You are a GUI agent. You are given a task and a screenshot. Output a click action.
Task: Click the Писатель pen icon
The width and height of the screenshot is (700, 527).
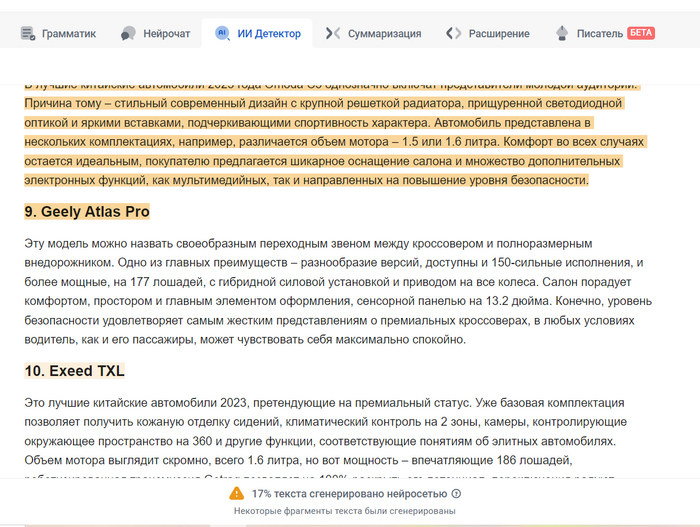(562, 33)
